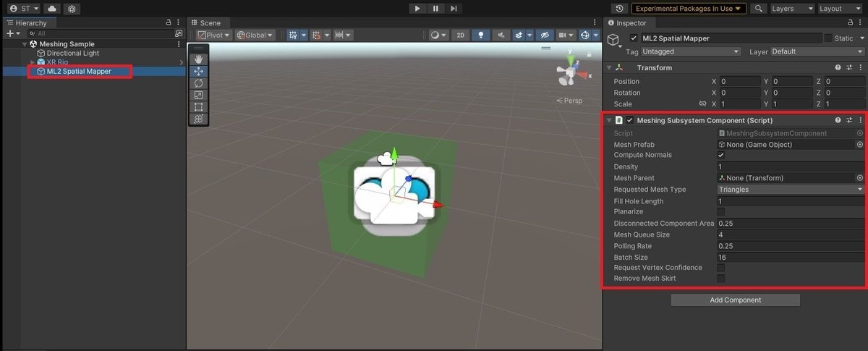Open the Global handle rotation dropdown
The width and height of the screenshot is (868, 351).
click(x=255, y=35)
